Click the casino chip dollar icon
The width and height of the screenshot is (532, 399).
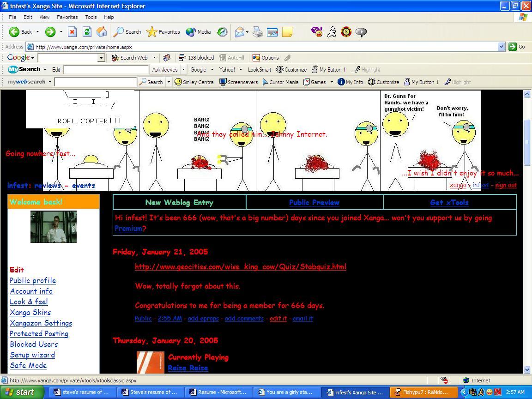pyautogui.click(x=346, y=32)
